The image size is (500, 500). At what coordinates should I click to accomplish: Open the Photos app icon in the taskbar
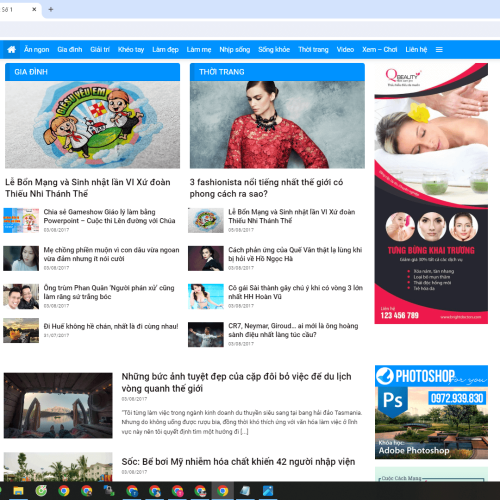[268, 491]
